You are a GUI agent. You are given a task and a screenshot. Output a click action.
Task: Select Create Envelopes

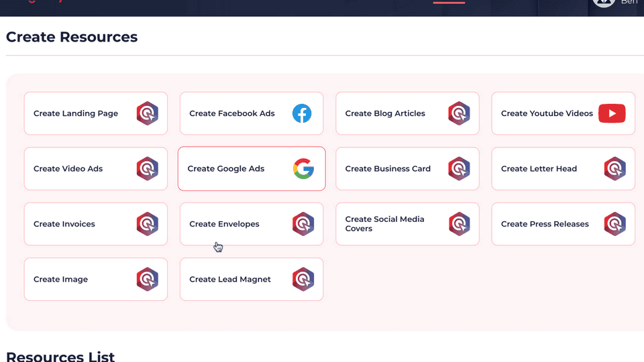point(252,224)
